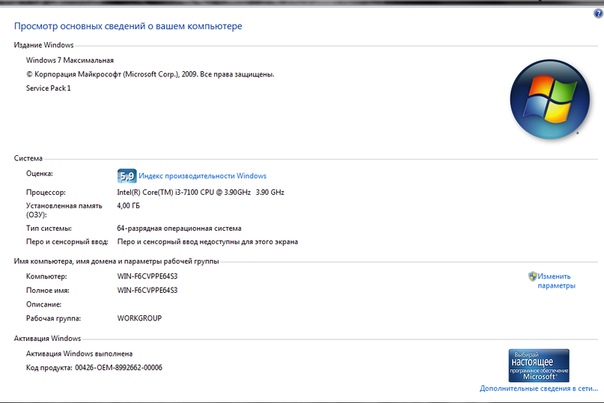Select product code 00426-OEM-8992662-00006
Viewport: 604px width, 403px height.
[x=118, y=368]
